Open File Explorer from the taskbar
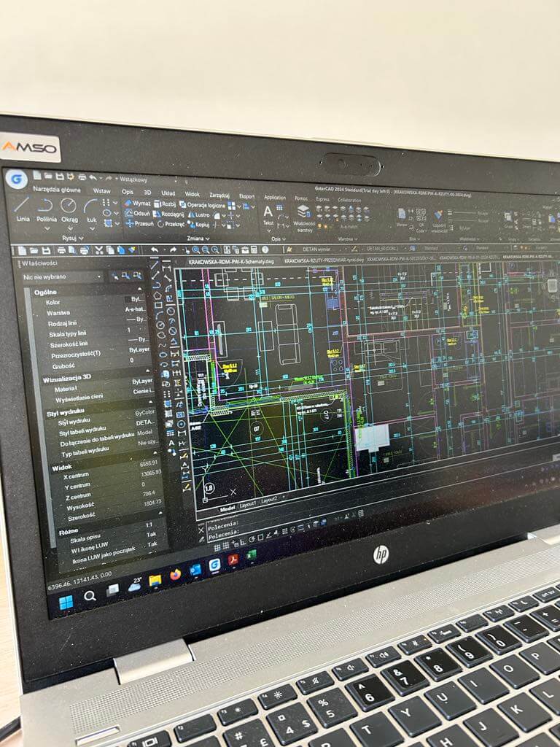Image resolution: width=560 pixels, height=747 pixels. [155, 579]
